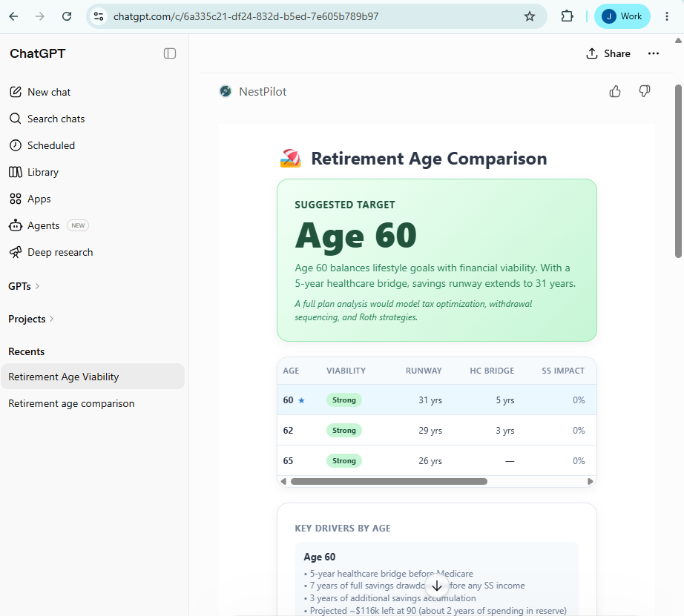
Task: Expand the Projects section
Action: click(31, 319)
